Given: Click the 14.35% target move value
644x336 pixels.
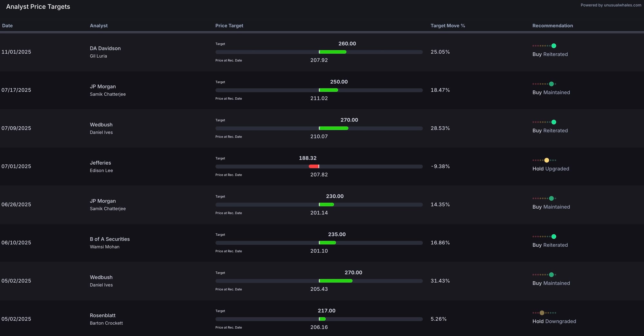Looking at the screenshot, I should (x=440, y=205).
